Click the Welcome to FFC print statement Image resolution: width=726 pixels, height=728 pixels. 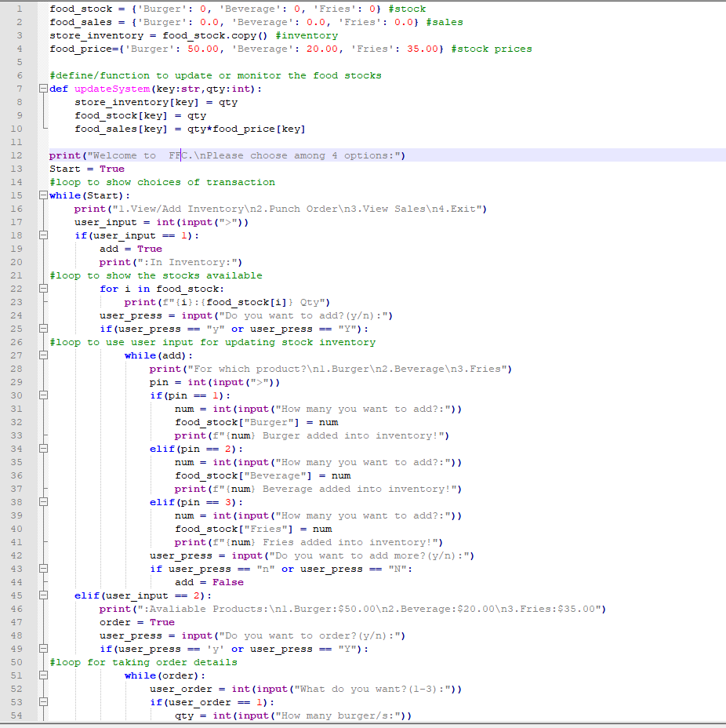[x=227, y=155]
